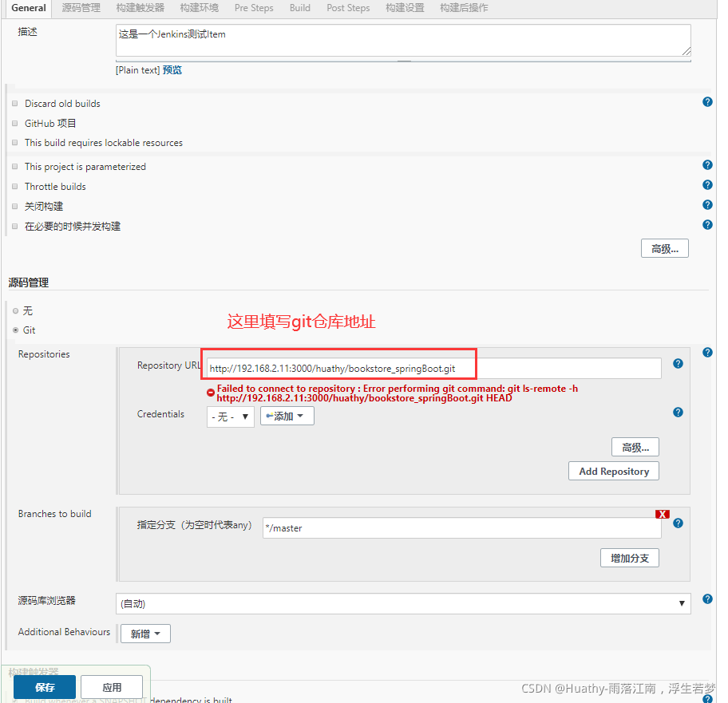
Task: Open help icon for branch specifier
Action: [678, 523]
